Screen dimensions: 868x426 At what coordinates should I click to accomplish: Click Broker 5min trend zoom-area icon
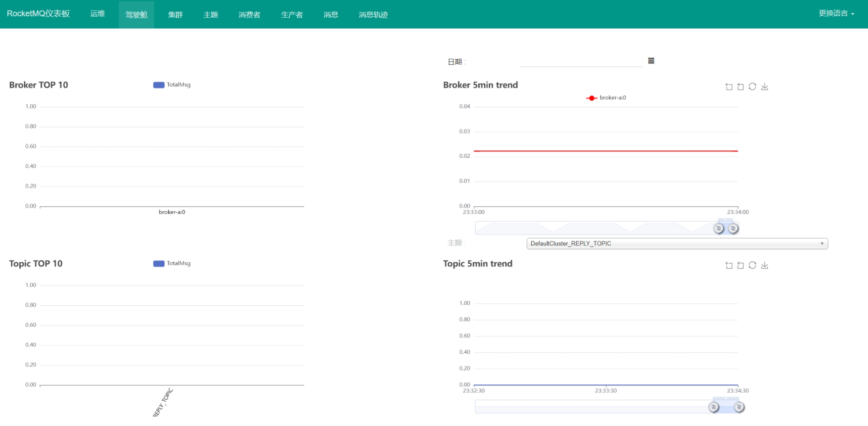pos(729,87)
